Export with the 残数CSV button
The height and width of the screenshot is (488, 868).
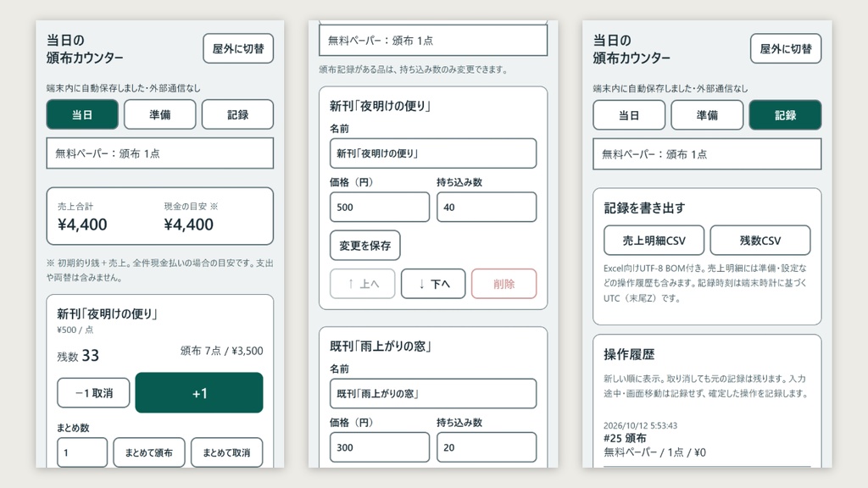tap(760, 240)
